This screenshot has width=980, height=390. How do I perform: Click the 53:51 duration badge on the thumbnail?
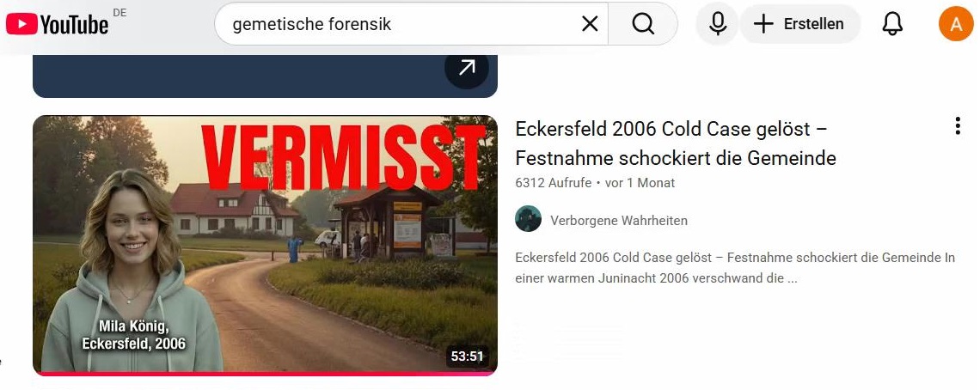coord(468,356)
